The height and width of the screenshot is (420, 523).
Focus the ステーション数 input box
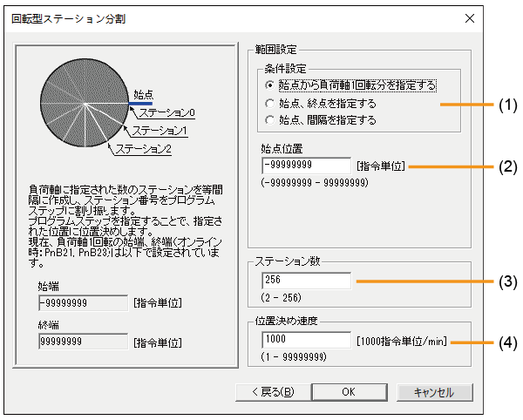coord(305,281)
